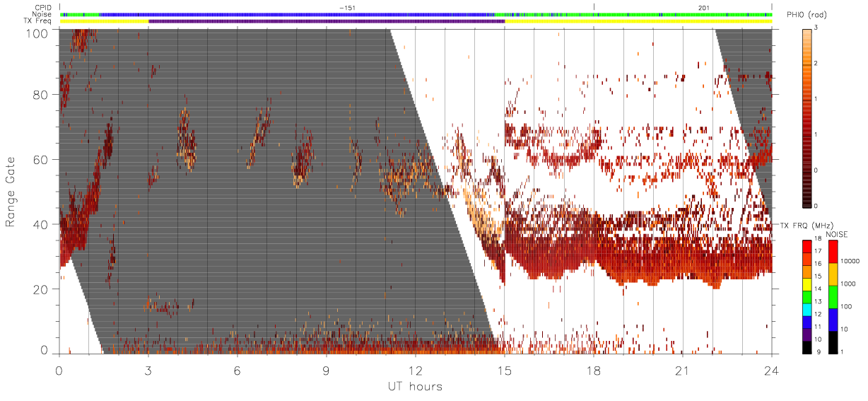
Task: Click the 'CPID' row label
Action: (x=42, y=7)
